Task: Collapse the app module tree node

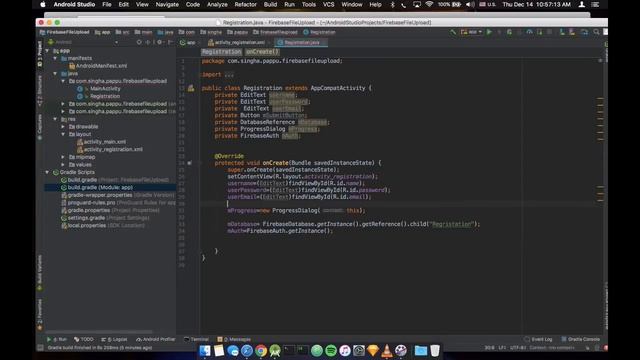Action: tap(47, 51)
